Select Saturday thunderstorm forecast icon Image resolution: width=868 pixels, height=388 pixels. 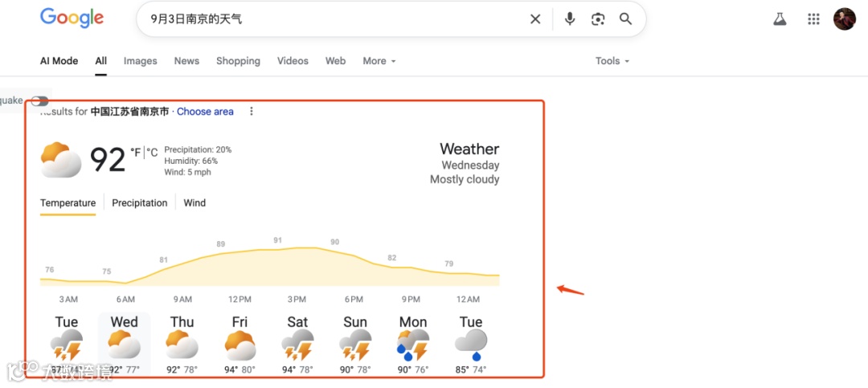[298, 345]
